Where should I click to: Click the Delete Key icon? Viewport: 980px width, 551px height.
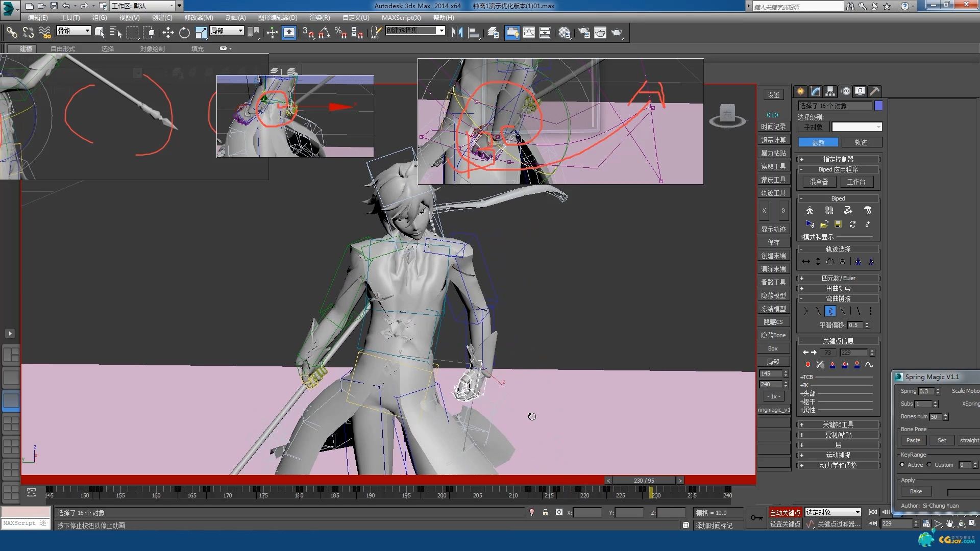pos(820,365)
